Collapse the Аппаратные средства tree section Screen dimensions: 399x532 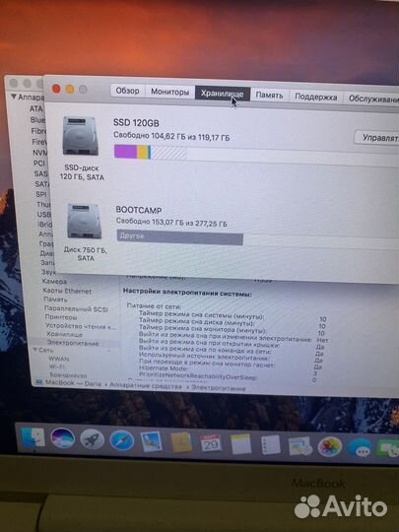coord(14,97)
